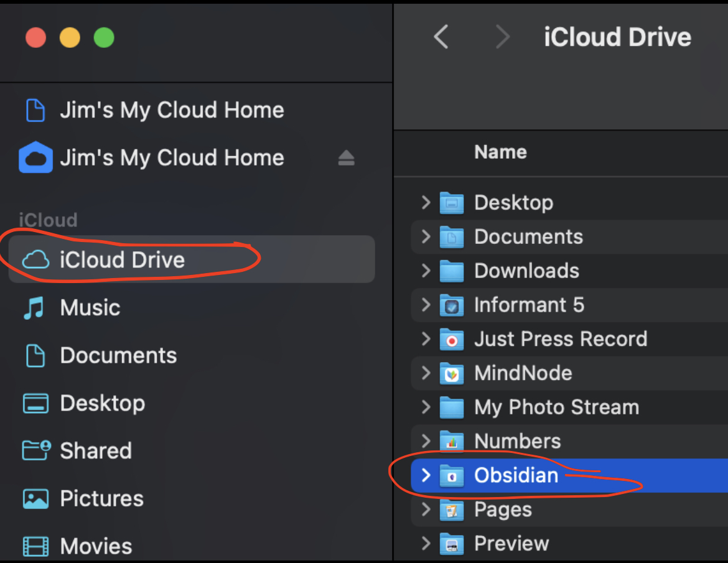Open Pictures in the sidebar

[101, 498]
